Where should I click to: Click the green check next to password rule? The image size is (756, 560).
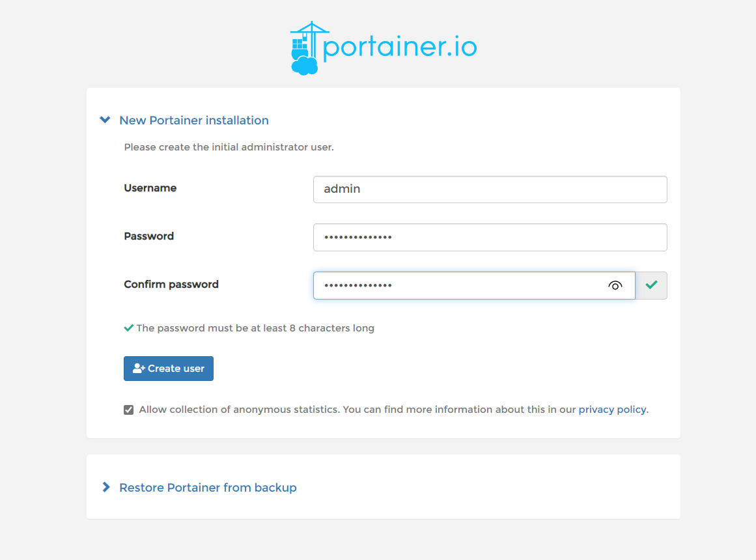[128, 328]
